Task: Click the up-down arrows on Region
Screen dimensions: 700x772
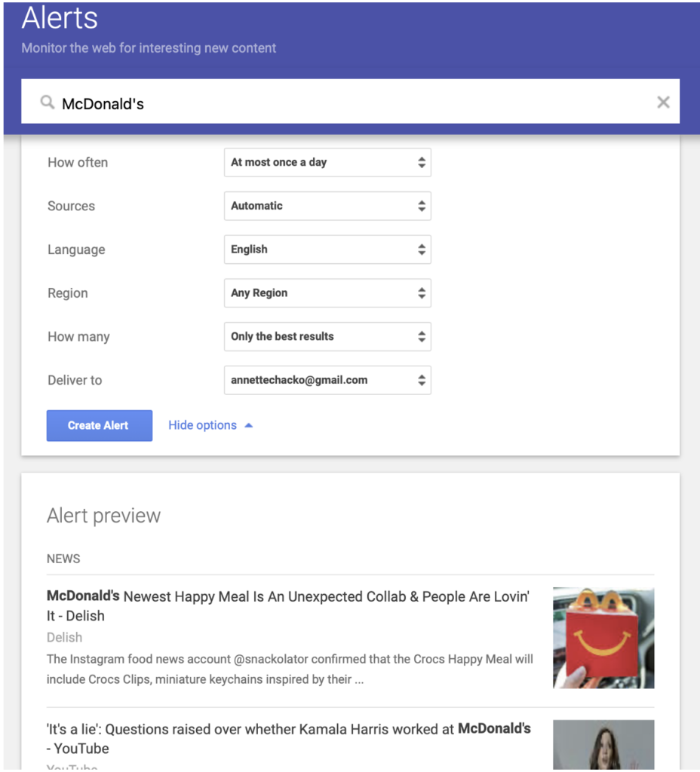Action: click(421, 293)
